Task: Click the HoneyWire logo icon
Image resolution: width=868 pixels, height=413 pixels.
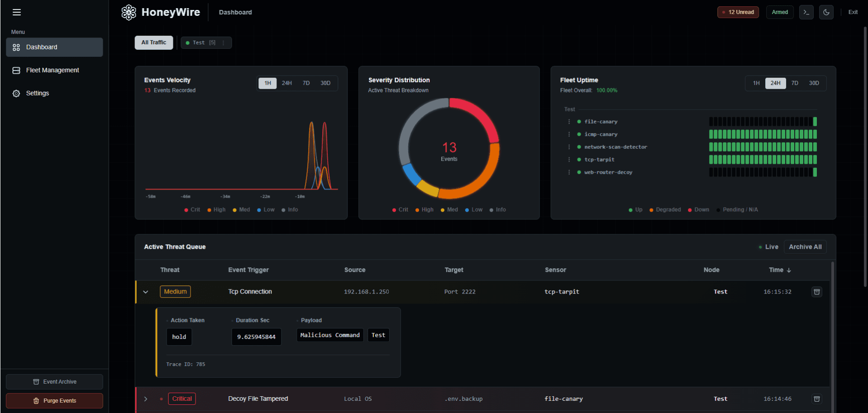Action: click(x=129, y=12)
